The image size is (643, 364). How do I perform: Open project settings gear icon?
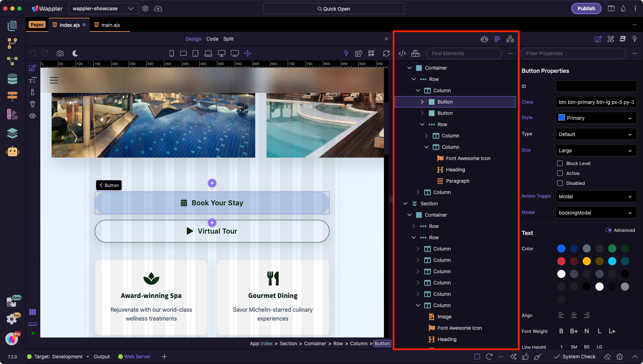(145, 8)
